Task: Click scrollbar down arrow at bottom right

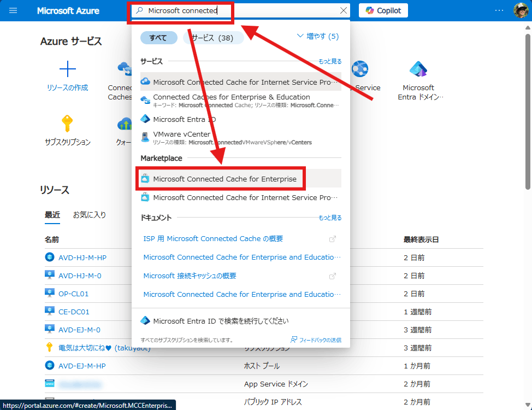Action: (x=528, y=405)
